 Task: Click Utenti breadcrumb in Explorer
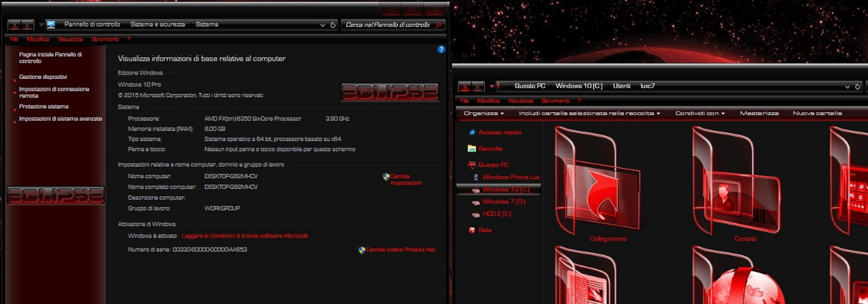point(621,86)
